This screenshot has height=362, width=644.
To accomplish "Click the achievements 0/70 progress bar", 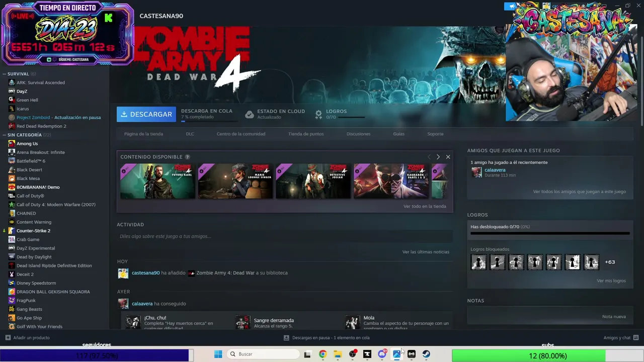I will coord(550,233).
